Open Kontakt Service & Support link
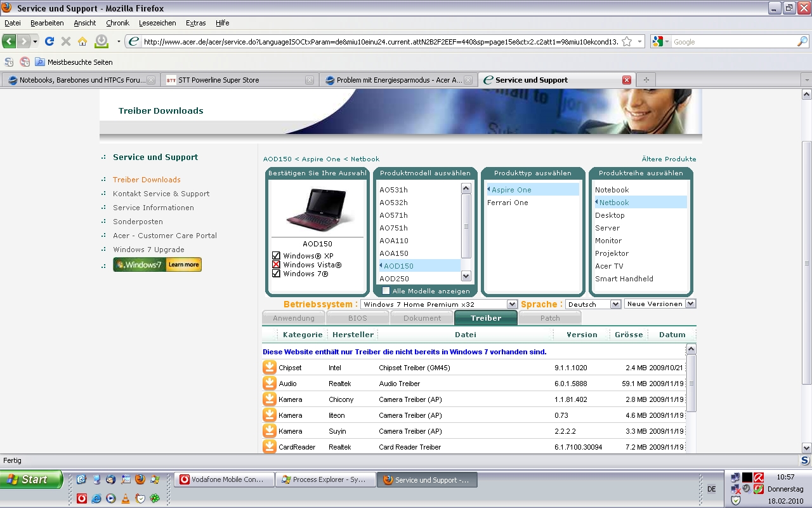Image resolution: width=812 pixels, height=508 pixels. point(161,194)
